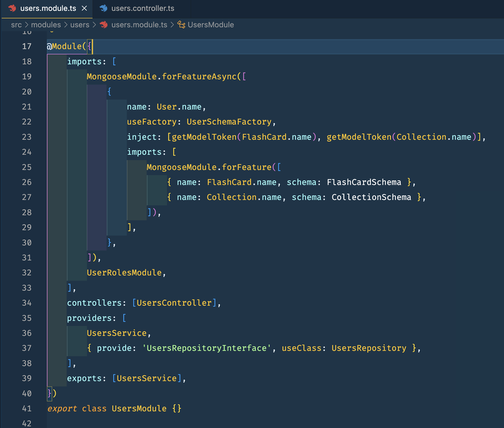
Task: Click line number 17 in gutter
Action: tap(27, 46)
